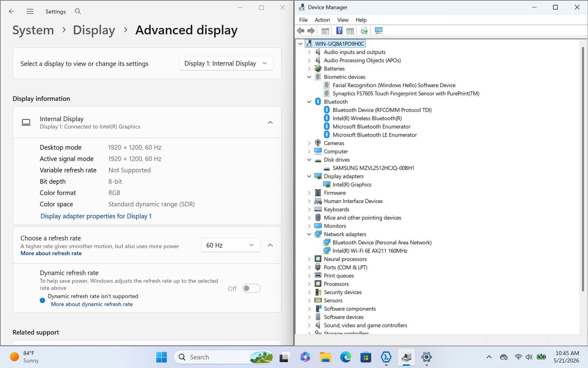Click the info icon beside dynamic refresh note
This screenshot has height=368, width=588.
click(x=42, y=300)
